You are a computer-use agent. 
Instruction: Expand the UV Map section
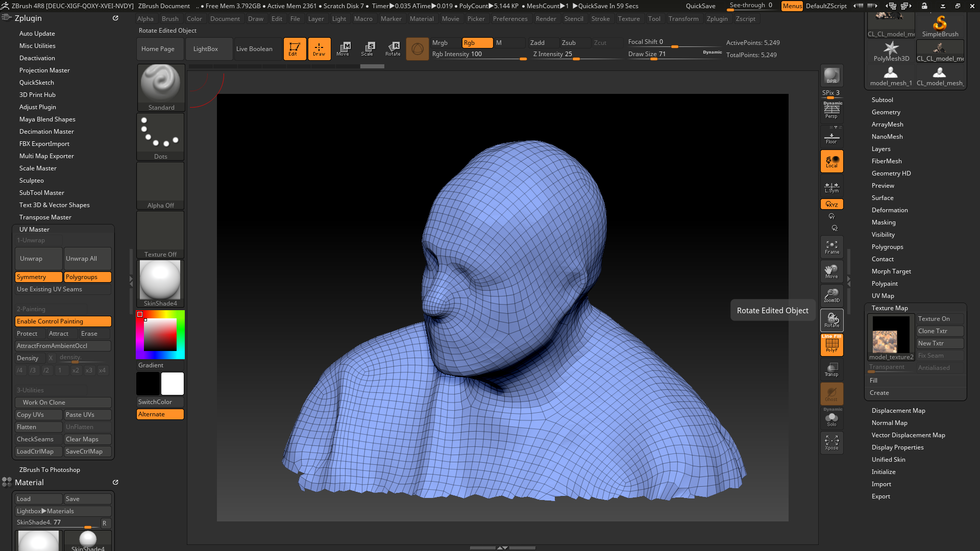[883, 296]
